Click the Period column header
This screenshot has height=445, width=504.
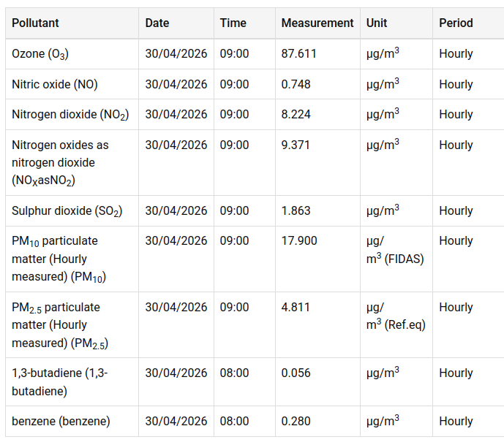(456, 23)
